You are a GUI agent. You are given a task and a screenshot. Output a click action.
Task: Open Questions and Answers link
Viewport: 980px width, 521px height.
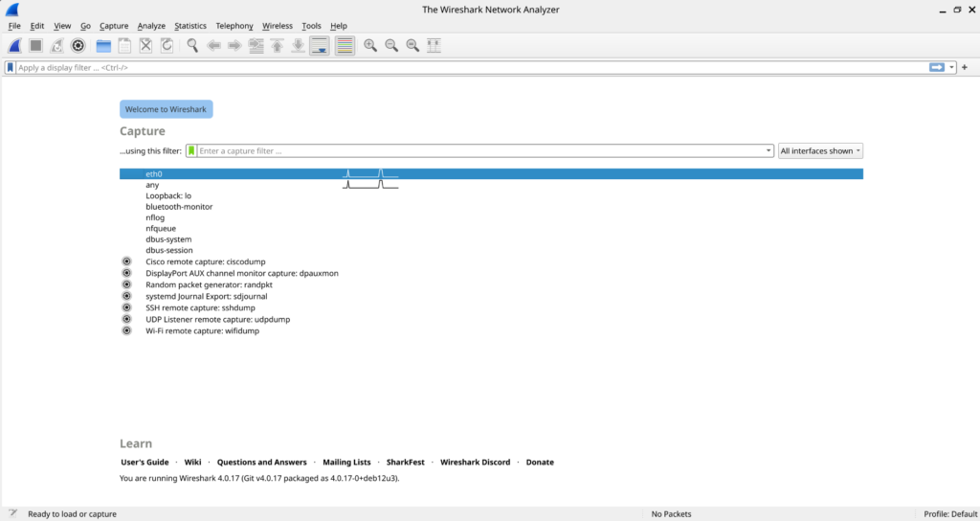[x=262, y=463]
